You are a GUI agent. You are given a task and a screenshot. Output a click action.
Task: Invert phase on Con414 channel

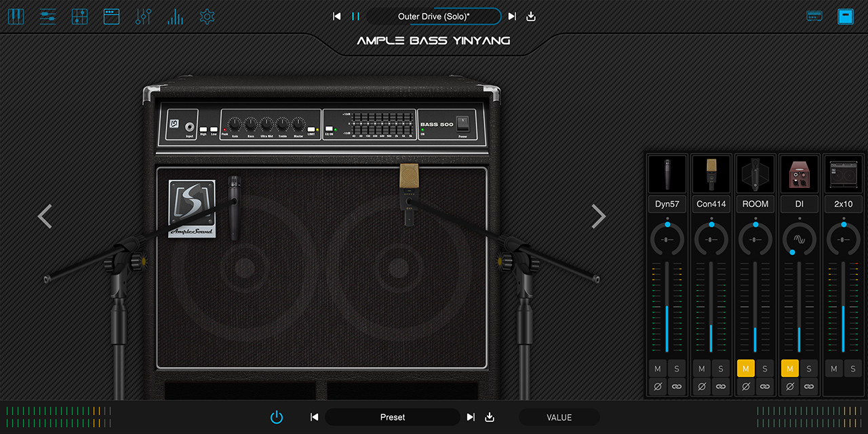pyautogui.click(x=701, y=387)
